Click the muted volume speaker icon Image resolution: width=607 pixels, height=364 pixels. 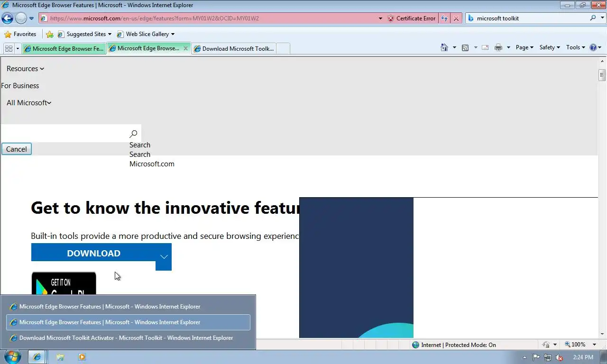coord(559,357)
